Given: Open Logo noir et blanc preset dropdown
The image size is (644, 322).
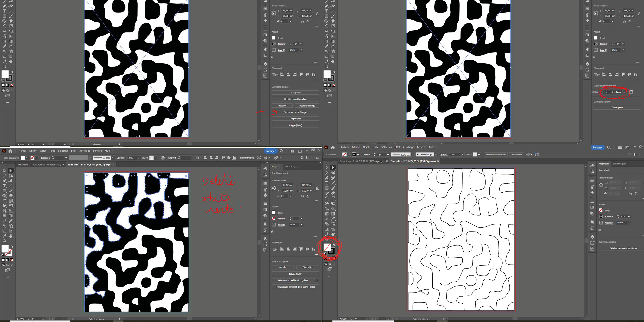Looking at the screenshot, I should [x=624, y=92].
